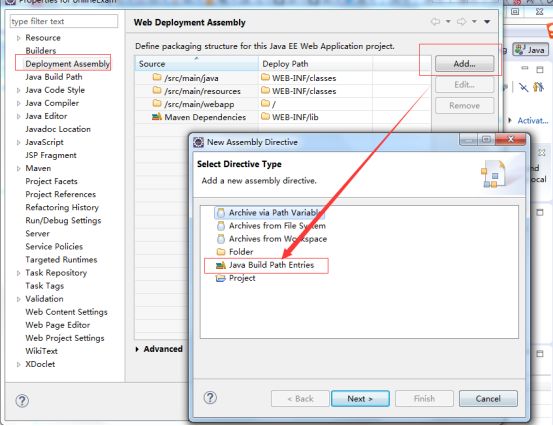Open Builders properties page
This screenshot has height=426, width=553.
click(x=41, y=51)
